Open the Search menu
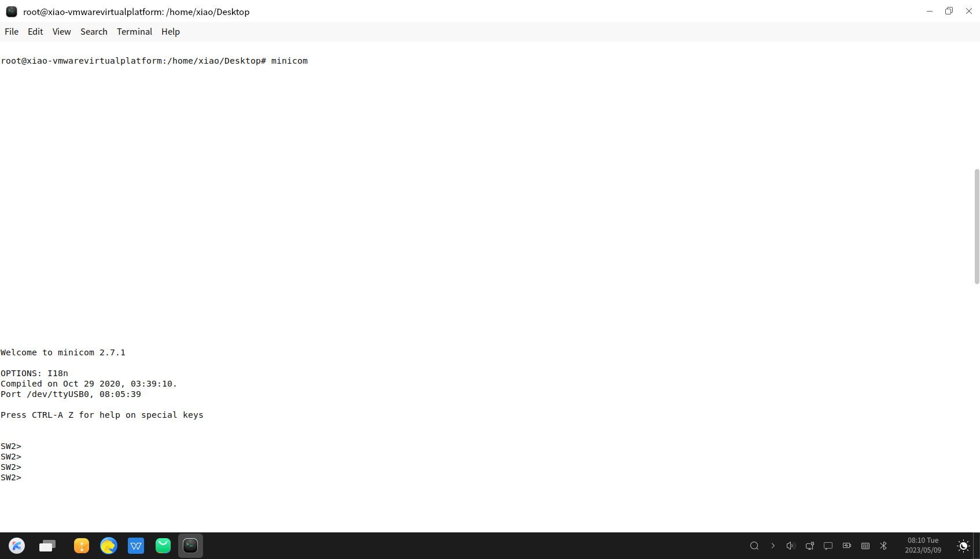Screen dimensions: 980x559 pos(94,32)
